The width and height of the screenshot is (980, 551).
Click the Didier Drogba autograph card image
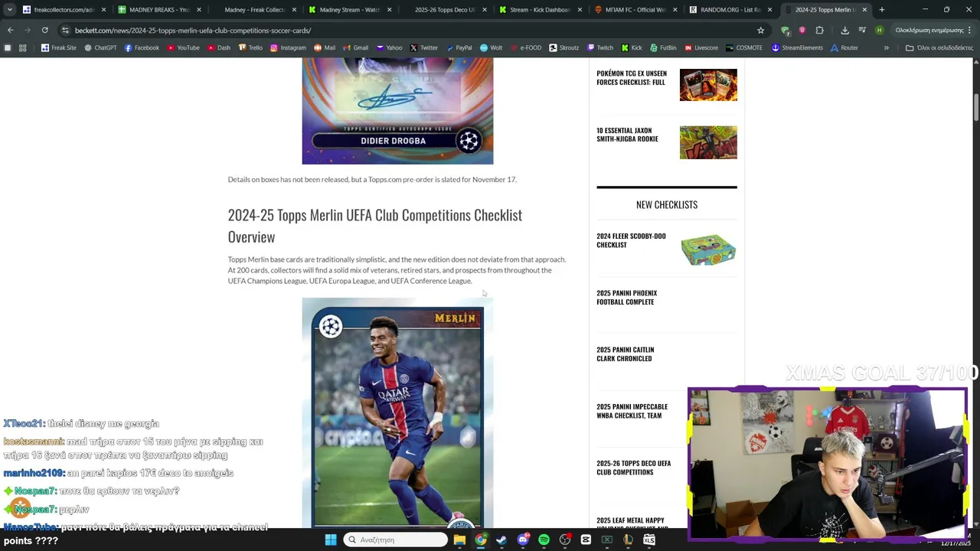pos(397,111)
